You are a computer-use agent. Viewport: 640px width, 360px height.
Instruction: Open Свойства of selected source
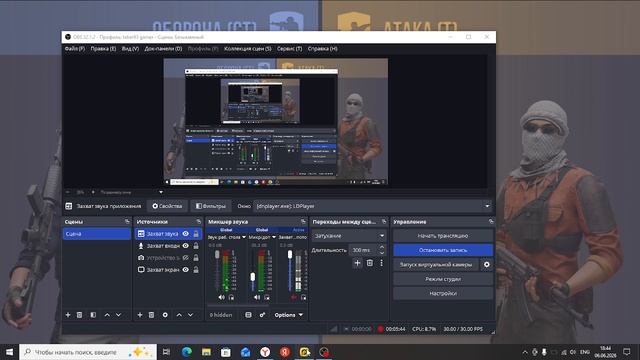[x=167, y=206]
